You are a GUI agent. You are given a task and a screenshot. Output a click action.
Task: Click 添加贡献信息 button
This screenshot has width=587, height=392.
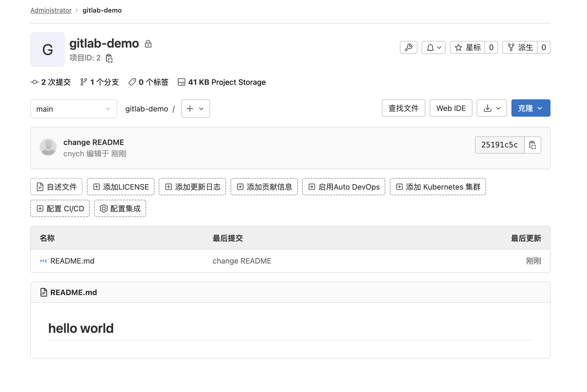tap(264, 187)
